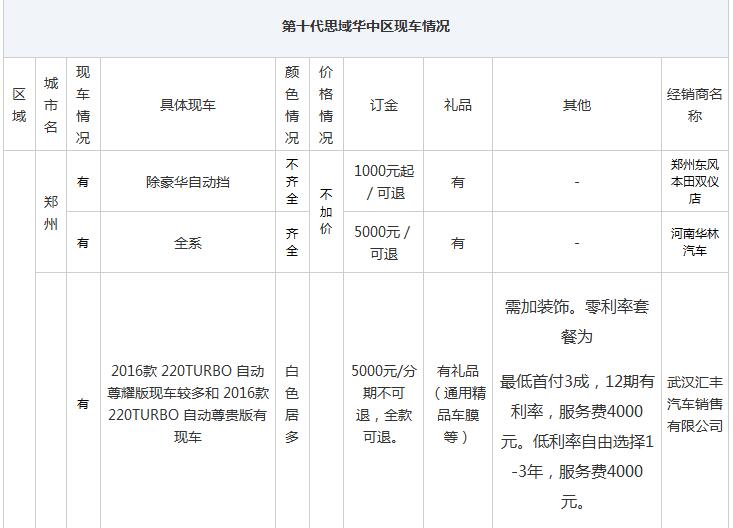Click the 郑州 city cell
This screenshot has width=733, height=528.
pos(51,213)
